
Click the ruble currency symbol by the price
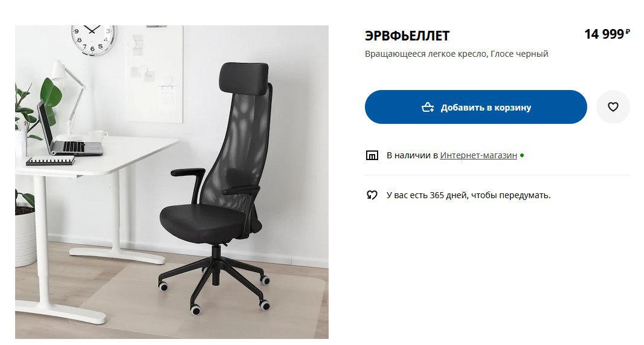[628, 31]
